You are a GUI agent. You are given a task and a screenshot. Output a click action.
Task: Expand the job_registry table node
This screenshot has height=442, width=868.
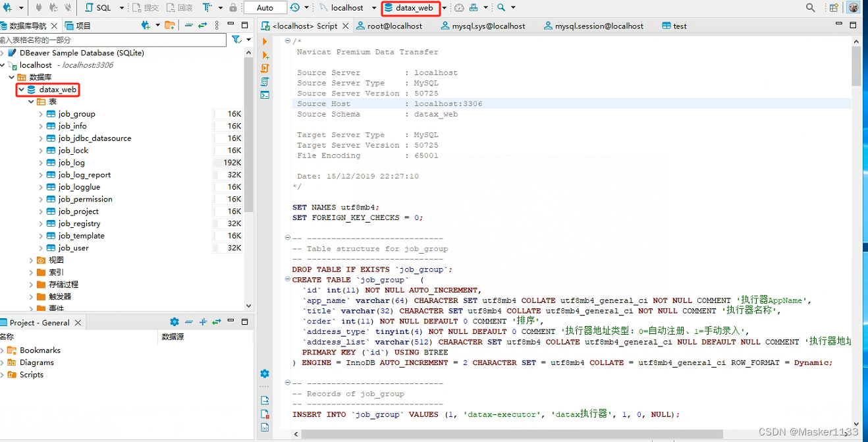[41, 224]
